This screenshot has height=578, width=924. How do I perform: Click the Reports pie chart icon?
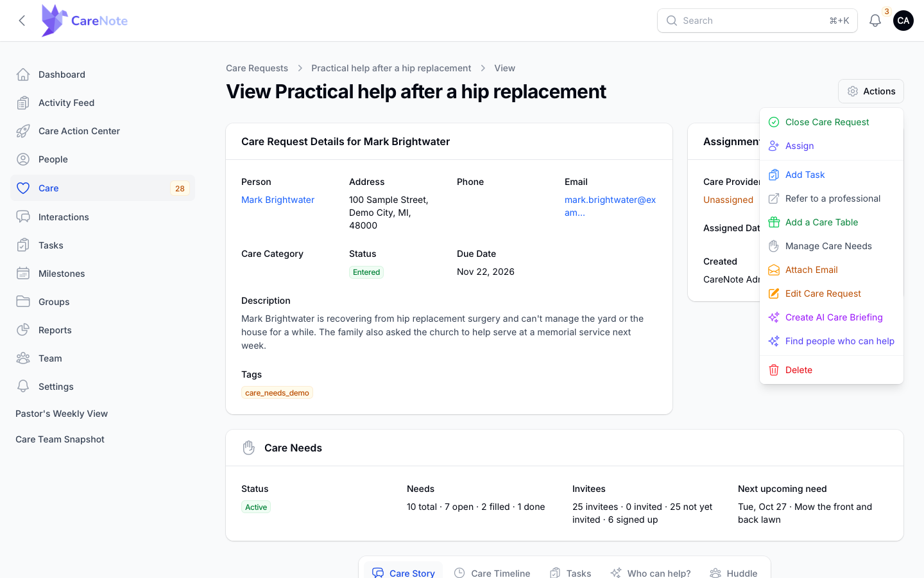coord(23,330)
